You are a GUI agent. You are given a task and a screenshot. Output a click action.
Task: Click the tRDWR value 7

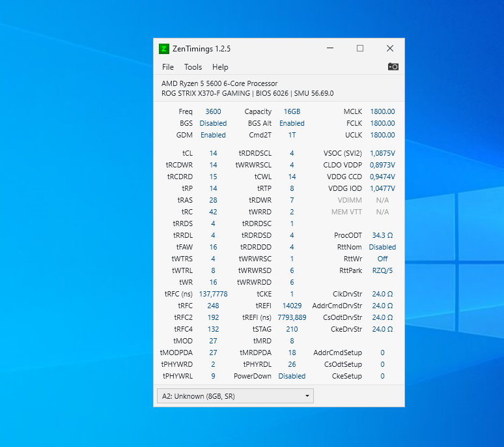pyautogui.click(x=292, y=200)
